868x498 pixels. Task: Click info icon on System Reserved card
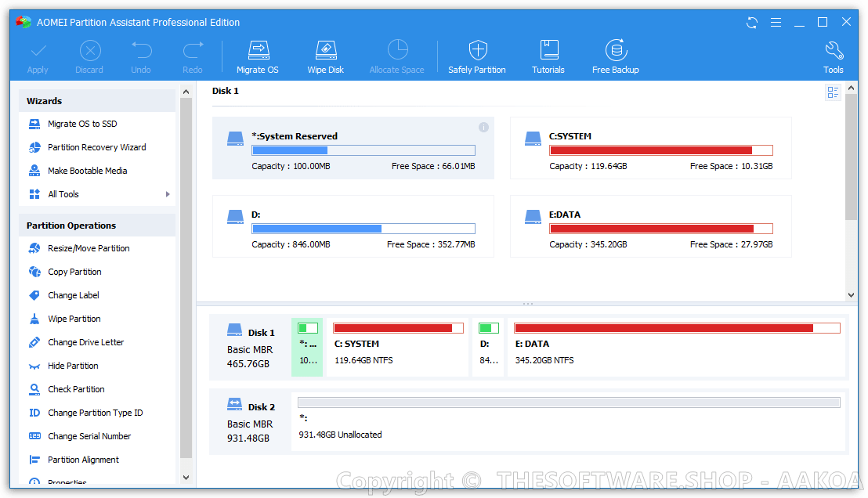click(x=483, y=128)
